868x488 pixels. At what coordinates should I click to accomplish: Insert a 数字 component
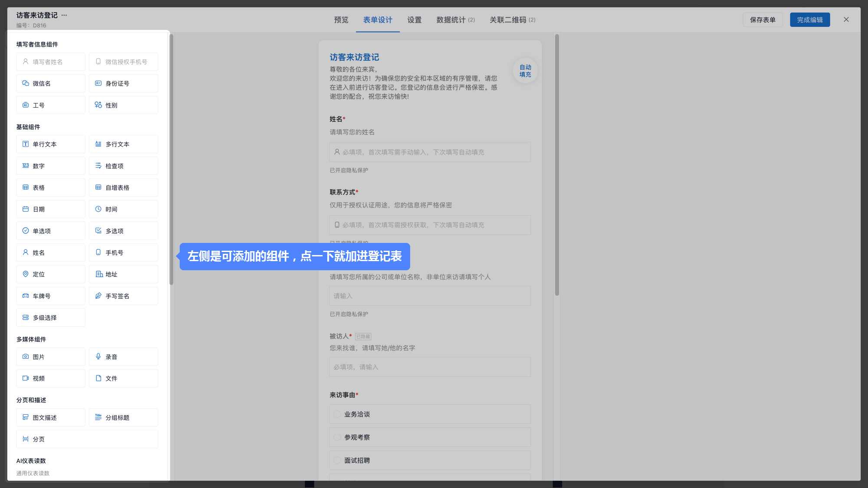pyautogui.click(x=51, y=166)
